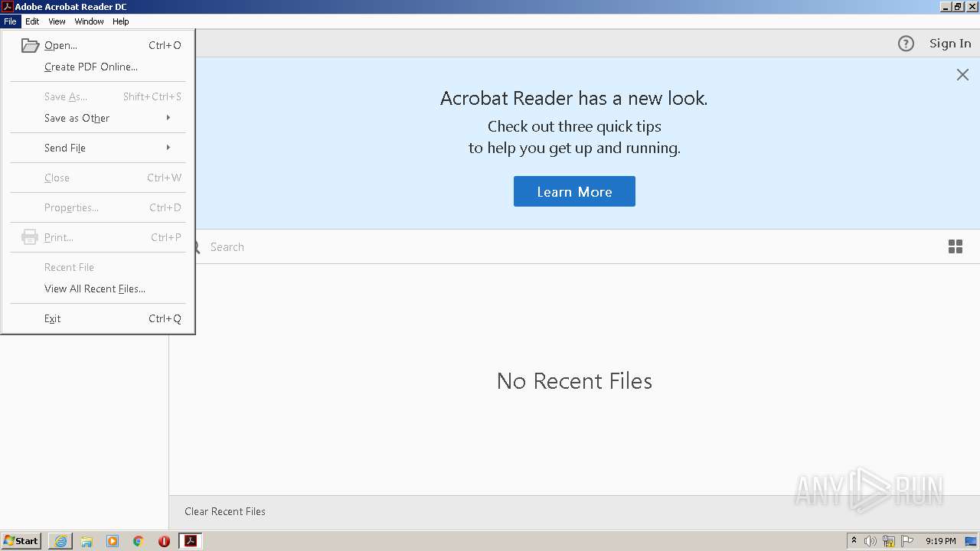This screenshot has height=551, width=980.
Task: Open Opera browser from taskbar
Action: coord(164,541)
